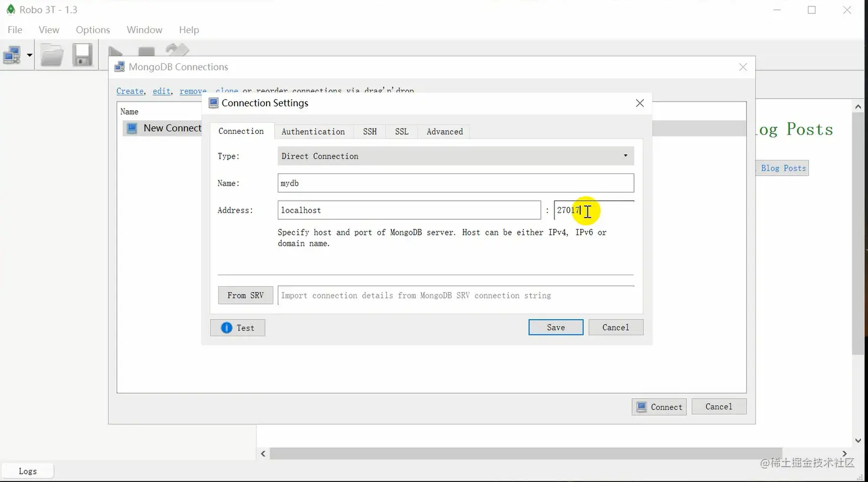Click the From SRV button
The width and height of the screenshot is (868, 482).
click(245, 295)
